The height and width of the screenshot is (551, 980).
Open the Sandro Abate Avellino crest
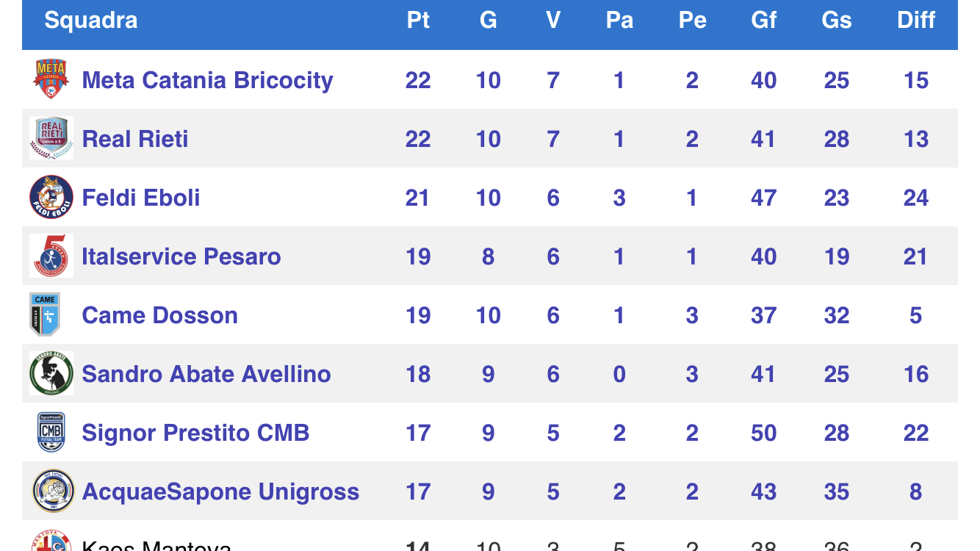click(51, 373)
